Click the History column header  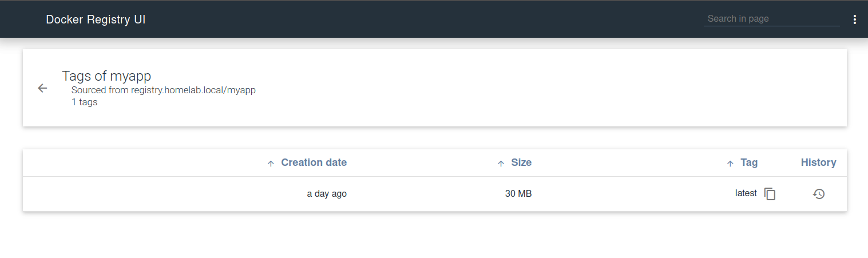pos(818,162)
